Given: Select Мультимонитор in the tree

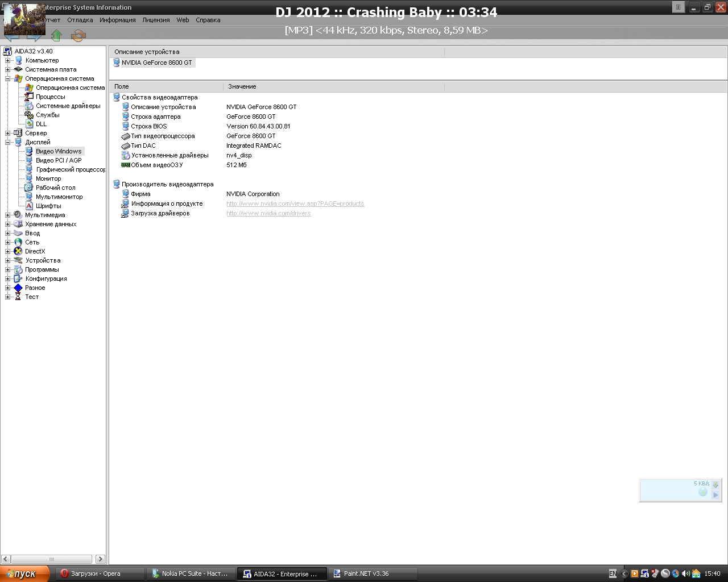Looking at the screenshot, I should coord(59,197).
